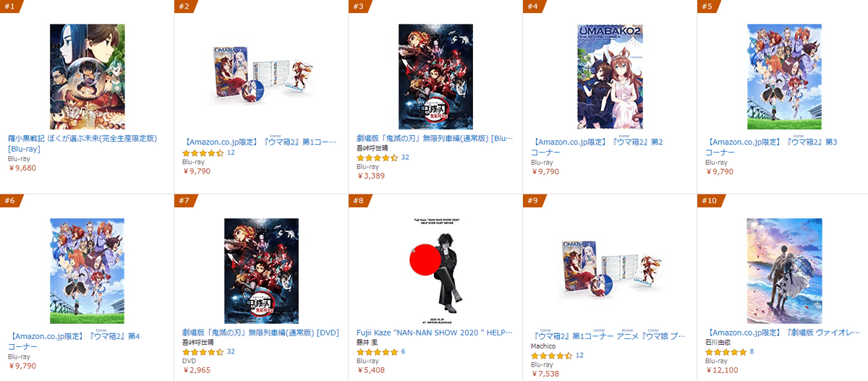Open the 8 reviews count on item #10
The image size is (868, 381).
752,352
